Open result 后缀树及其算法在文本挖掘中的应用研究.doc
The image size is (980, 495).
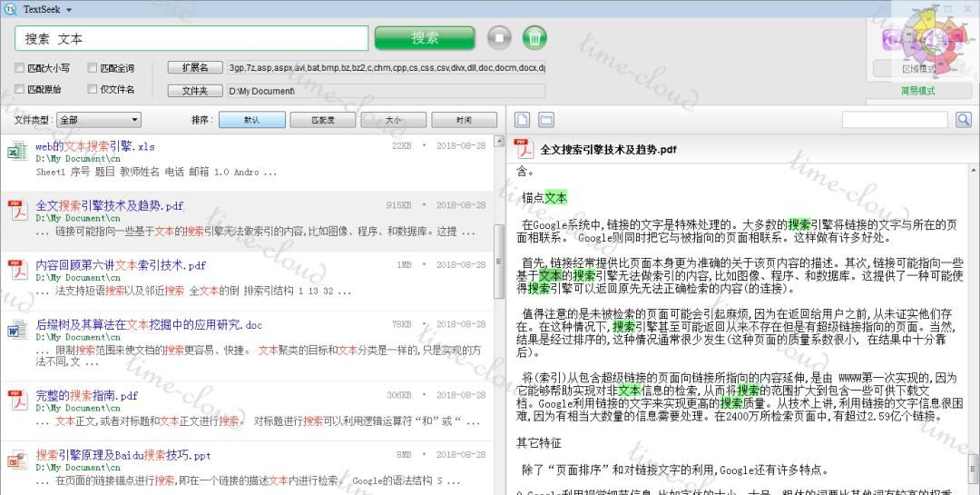click(x=149, y=324)
